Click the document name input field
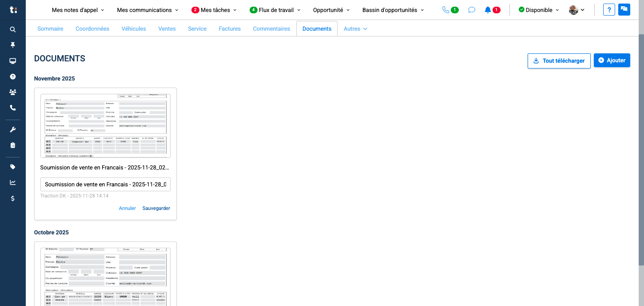 (x=105, y=184)
